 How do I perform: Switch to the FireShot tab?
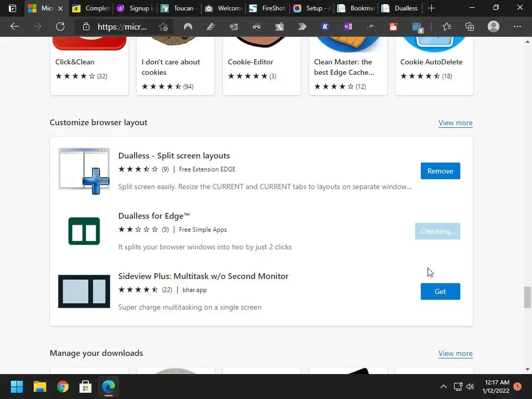point(268,8)
